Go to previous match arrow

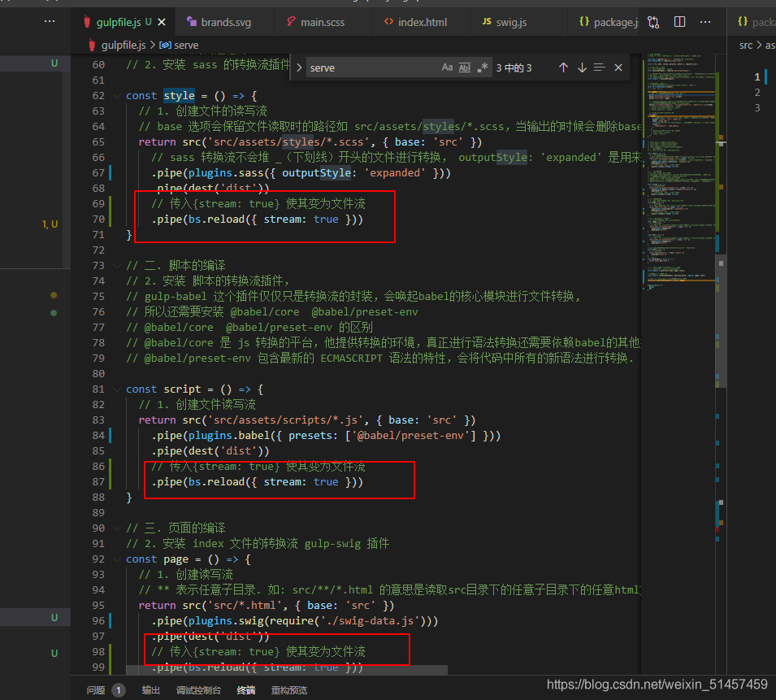(x=563, y=67)
